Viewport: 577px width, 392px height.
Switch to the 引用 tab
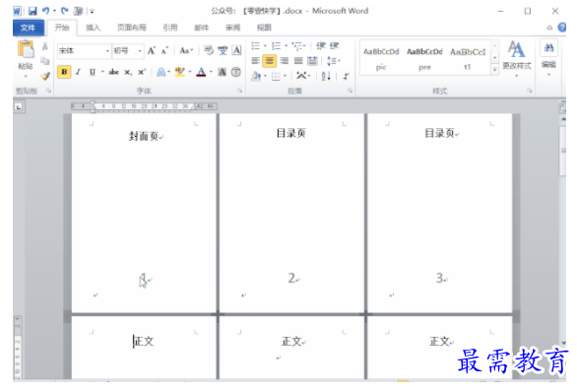coord(170,28)
